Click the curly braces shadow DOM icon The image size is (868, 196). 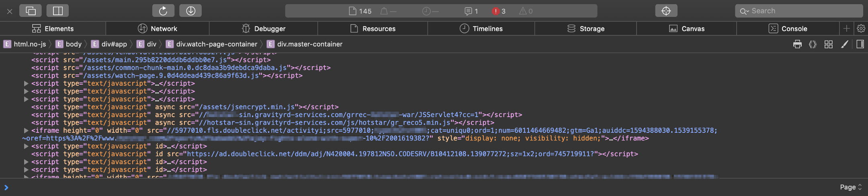pyautogui.click(x=813, y=44)
